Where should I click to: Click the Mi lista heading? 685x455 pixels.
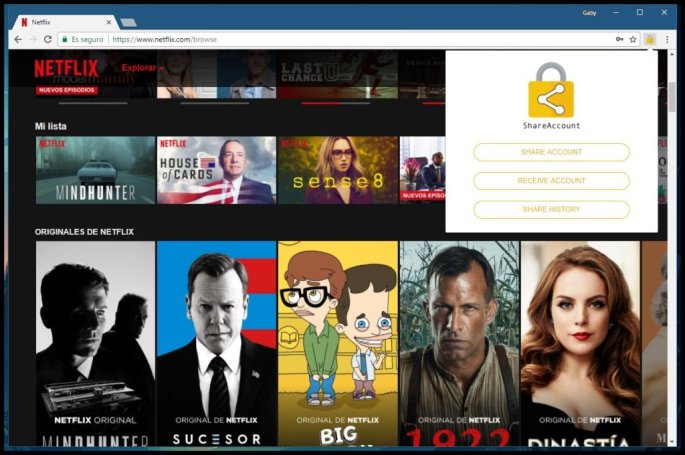(51, 126)
